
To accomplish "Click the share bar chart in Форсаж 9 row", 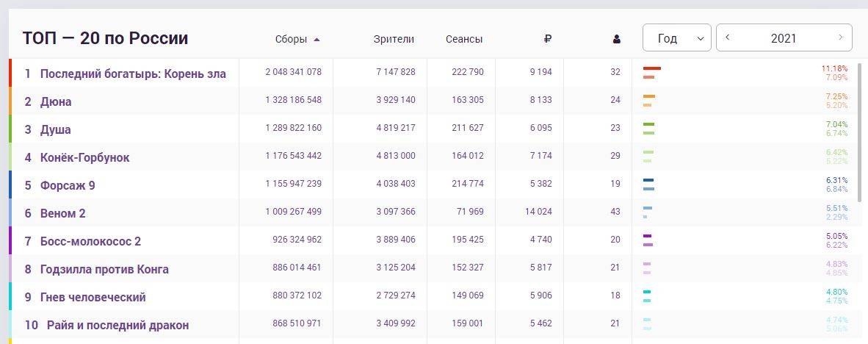I will (648, 184).
